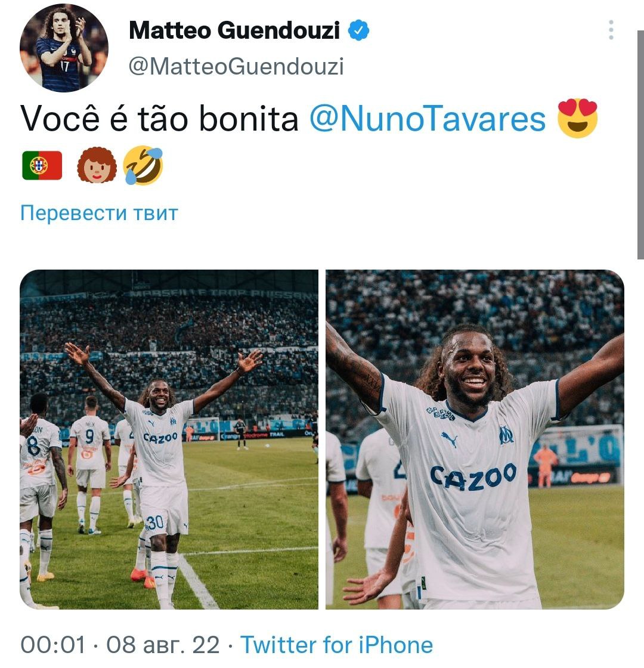Click the Перевести твит link
This screenshot has width=644, height=668.
pyautogui.click(x=99, y=212)
